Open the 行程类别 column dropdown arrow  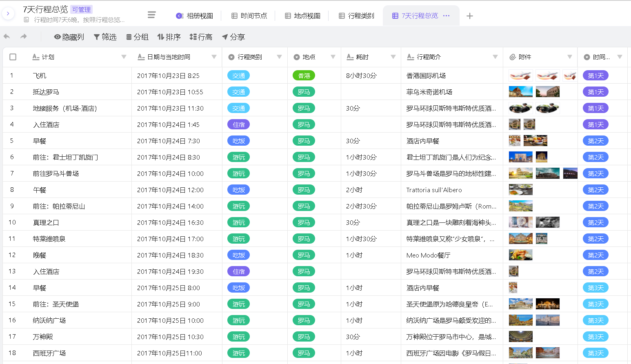279,57
